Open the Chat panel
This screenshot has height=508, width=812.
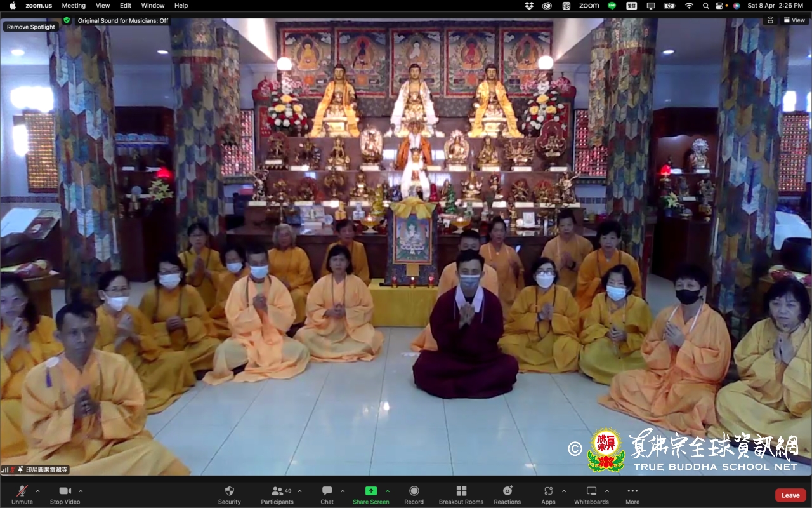(x=327, y=491)
